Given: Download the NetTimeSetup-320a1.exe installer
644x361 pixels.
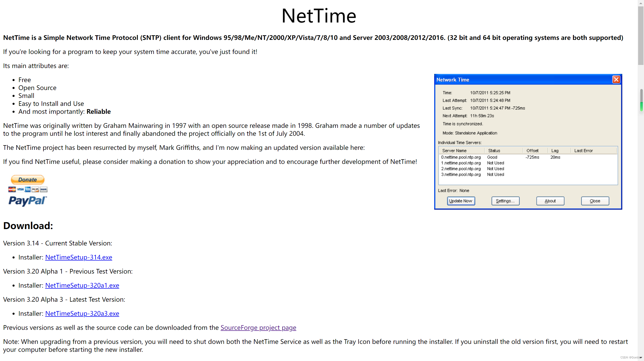Looking at the screenshot, I should (x=82, y=285).
